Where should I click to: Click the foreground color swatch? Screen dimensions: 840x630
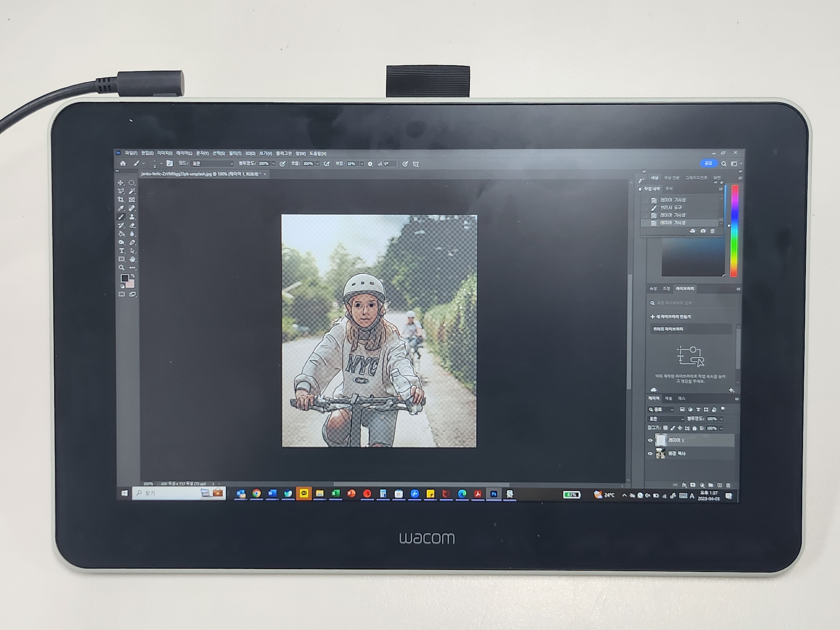click(x=125, y=278)
